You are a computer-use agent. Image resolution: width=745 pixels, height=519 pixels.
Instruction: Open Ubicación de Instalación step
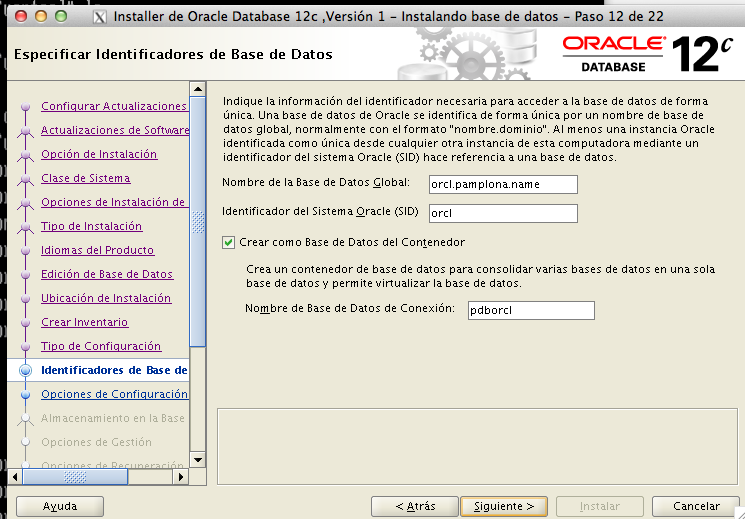(106, 298)
